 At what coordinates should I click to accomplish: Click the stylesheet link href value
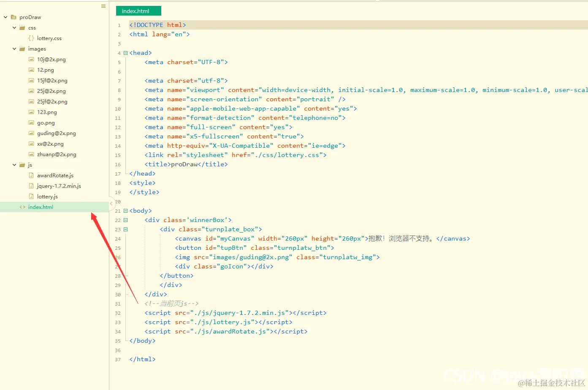289,155
